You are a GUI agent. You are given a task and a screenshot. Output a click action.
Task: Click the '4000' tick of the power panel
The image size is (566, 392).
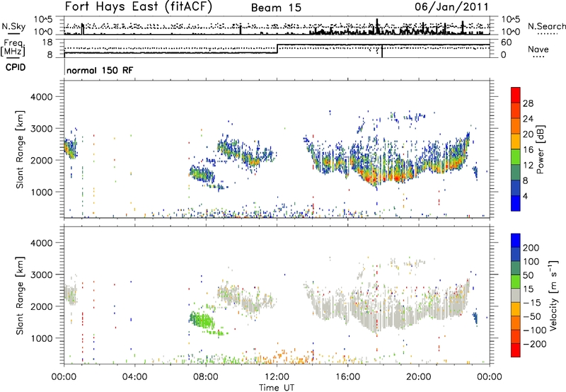coord(42,97)
